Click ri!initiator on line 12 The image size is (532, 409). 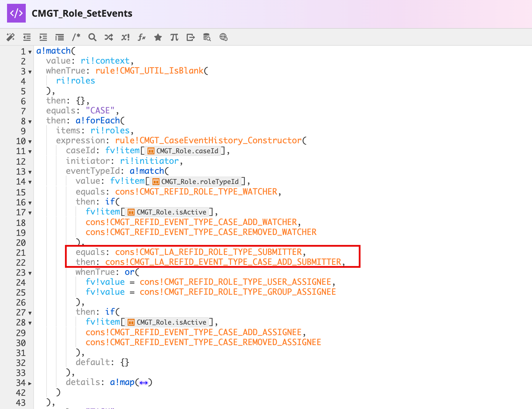pos(149,161)
